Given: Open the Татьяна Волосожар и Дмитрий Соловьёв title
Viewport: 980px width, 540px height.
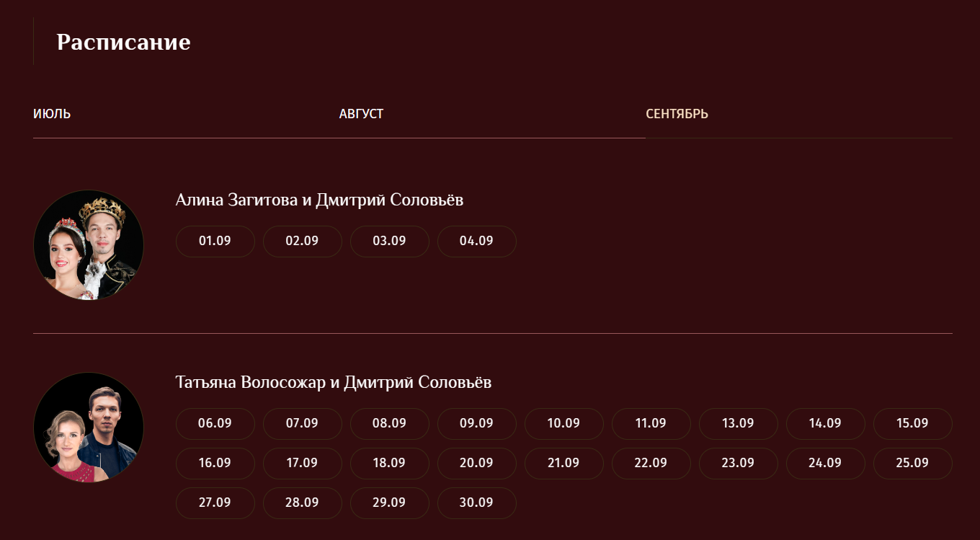Looking at the screenshot, I should [x=333, y=382].
